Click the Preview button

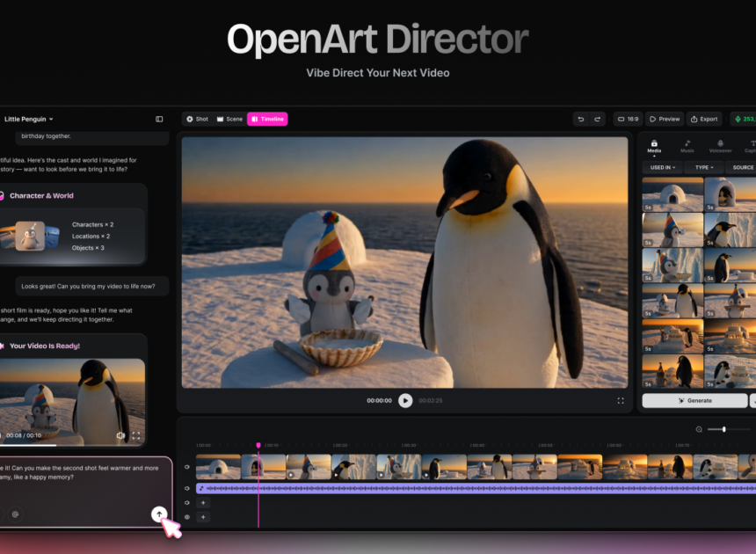pyautogui.click(x=665, y=119)
